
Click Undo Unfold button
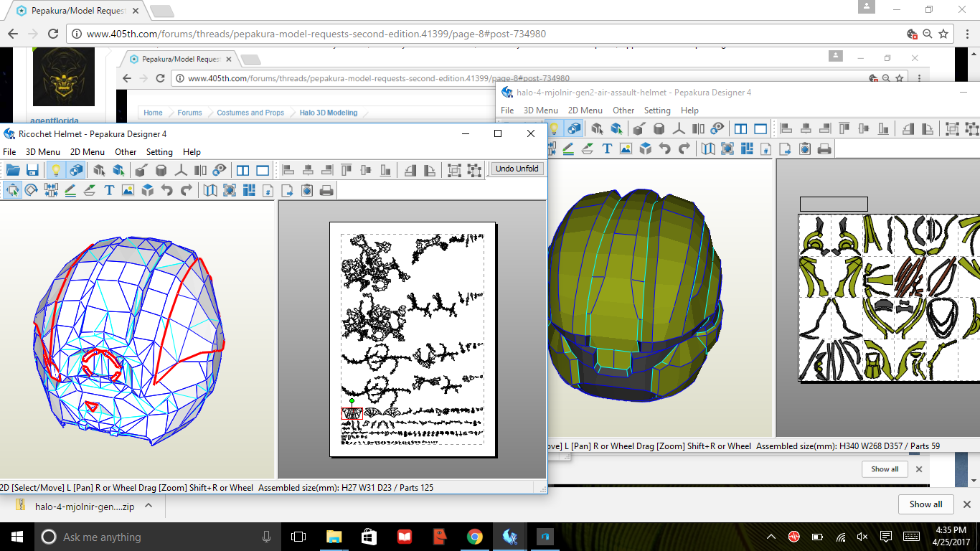tap(517, 169)
